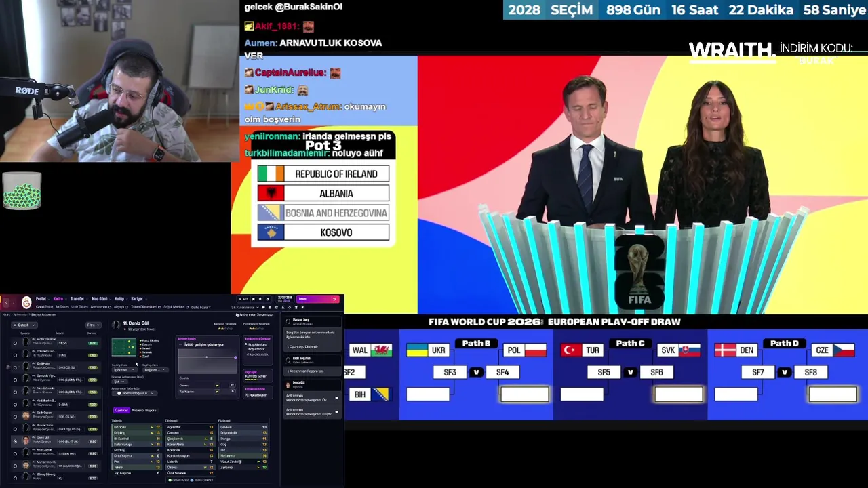Open the Transfer menu
868x488 pixels.
(x=77, y=299)
